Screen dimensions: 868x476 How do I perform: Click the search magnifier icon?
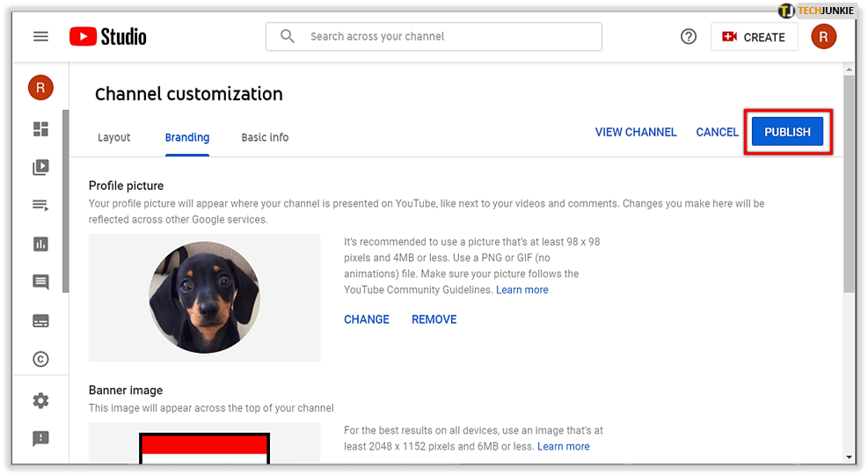click(288, 37)
